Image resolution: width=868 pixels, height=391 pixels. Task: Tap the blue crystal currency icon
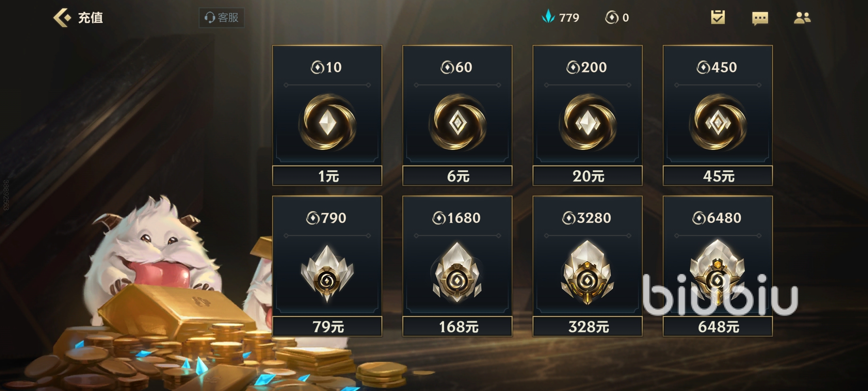coord(548,17)
